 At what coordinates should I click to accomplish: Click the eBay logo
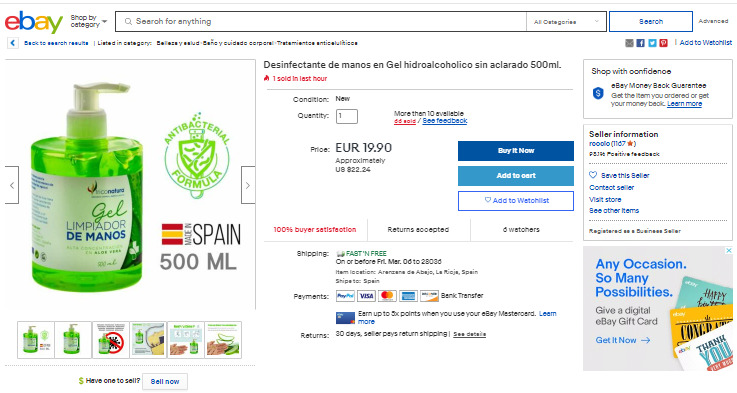[x=34, y=22]
